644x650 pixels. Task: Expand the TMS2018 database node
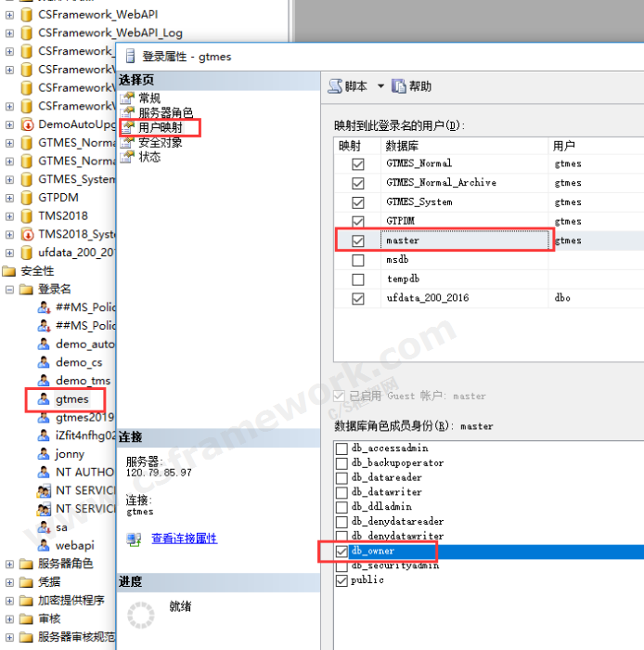(x=9, y=215)
